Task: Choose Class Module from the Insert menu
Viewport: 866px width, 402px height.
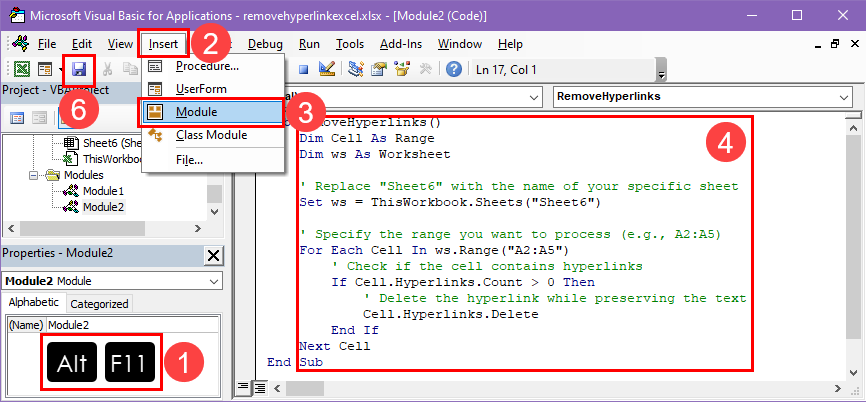Action: click(213, 135)
